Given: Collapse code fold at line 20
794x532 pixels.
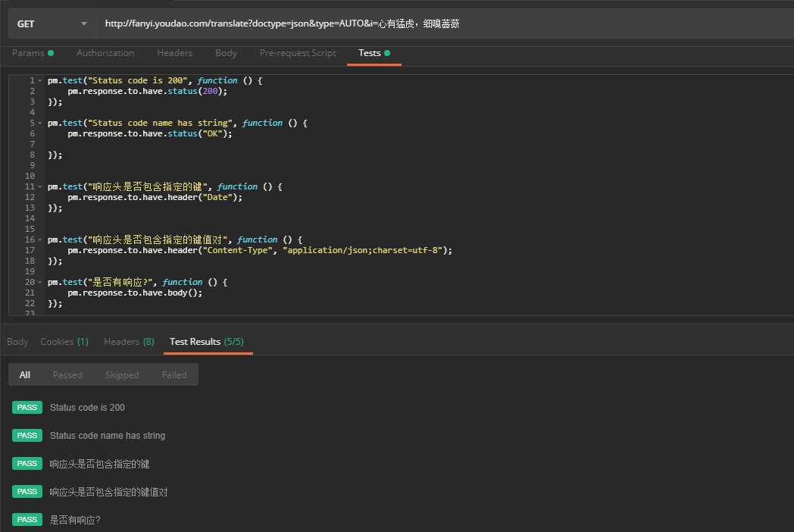Looking at the screenshot, I should point(39,282).
